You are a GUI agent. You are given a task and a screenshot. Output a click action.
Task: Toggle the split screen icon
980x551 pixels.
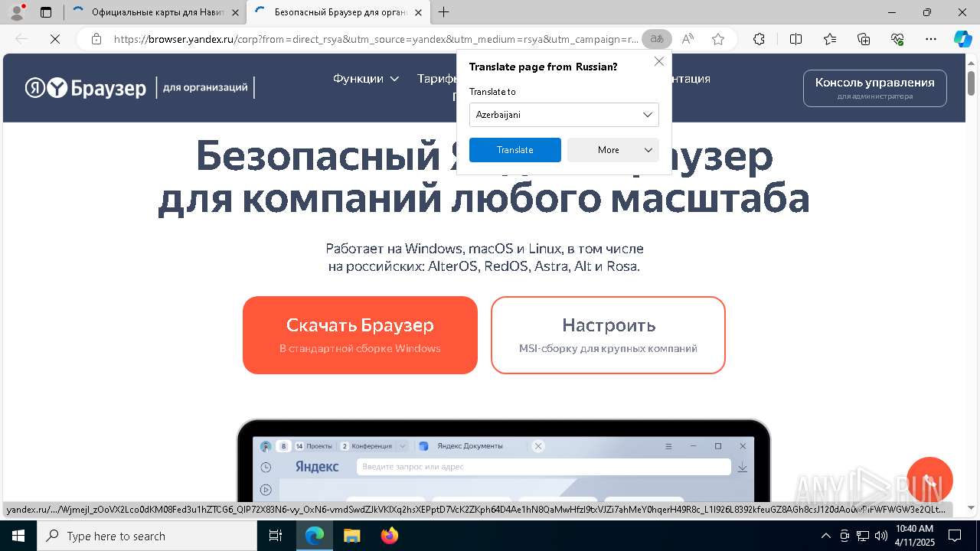point(795,39)
